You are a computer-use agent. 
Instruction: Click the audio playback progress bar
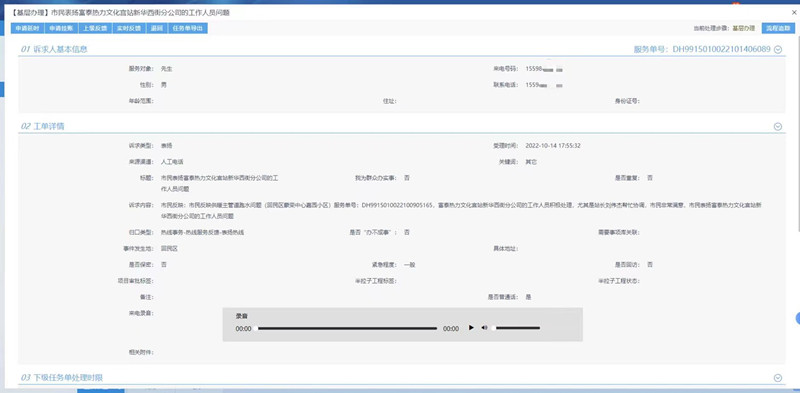(x=346, y=329)
